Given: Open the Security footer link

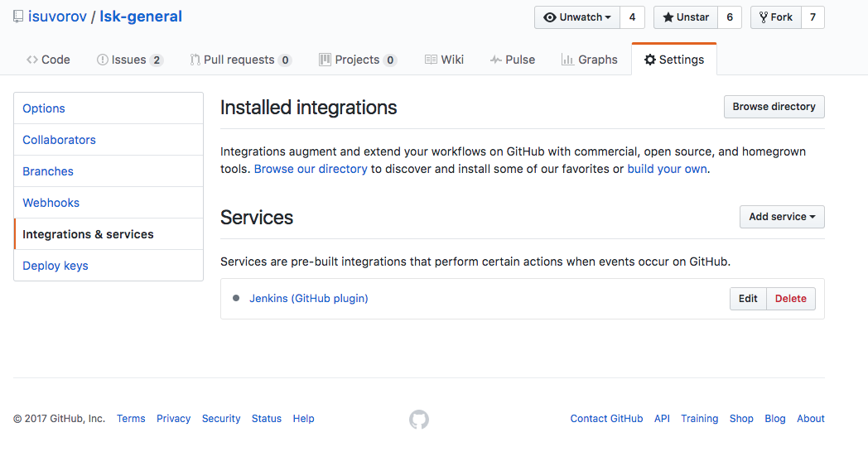Looking at the screenshot, I should (221, 419).
